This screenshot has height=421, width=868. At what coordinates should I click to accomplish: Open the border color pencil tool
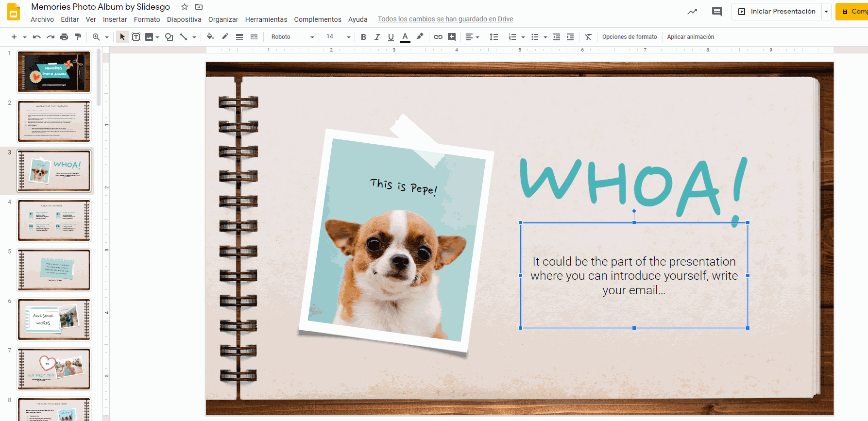(x=225, y=36)
